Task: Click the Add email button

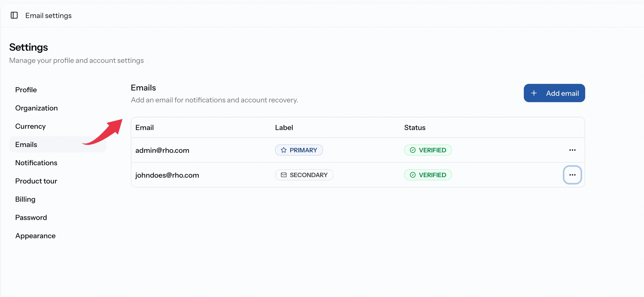Action: [554, 93]
